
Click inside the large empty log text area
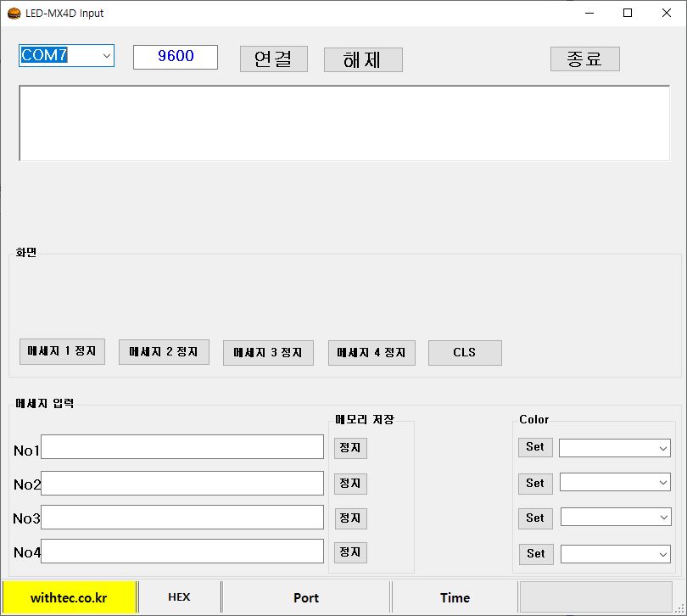(343, 123)
